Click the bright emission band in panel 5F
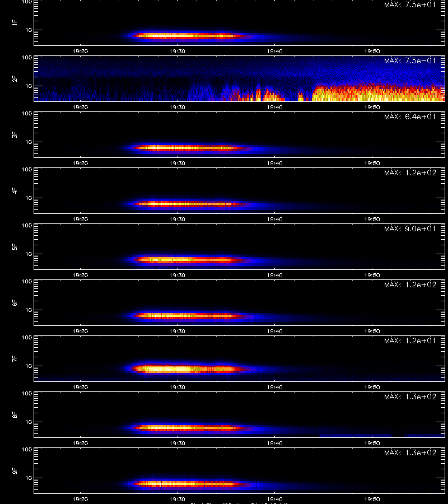 click(188, 260)
